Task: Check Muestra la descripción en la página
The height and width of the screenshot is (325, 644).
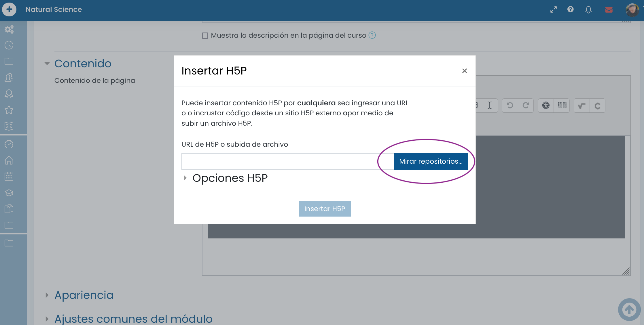Action: click(205, 36)
